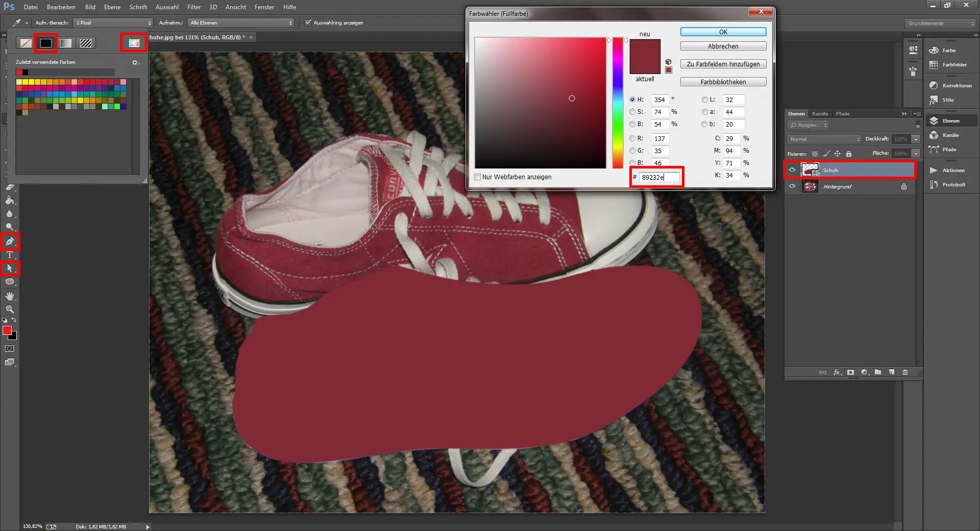Switch to the Kanäle tab

point(820,114)
